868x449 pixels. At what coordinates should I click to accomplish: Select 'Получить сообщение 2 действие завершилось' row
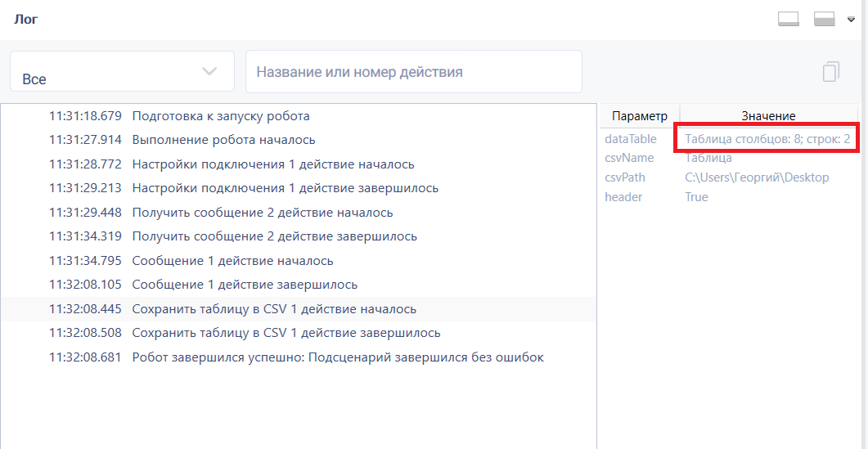(x=299, y=236)
